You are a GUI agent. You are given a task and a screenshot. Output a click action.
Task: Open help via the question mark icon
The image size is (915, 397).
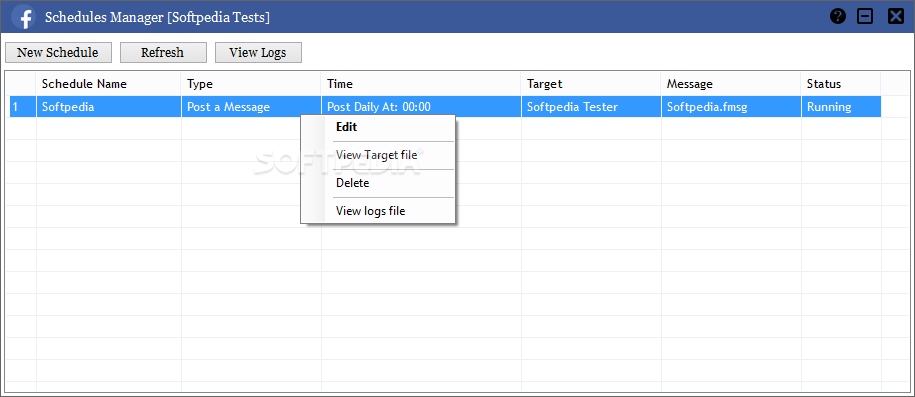pos(838,16)
